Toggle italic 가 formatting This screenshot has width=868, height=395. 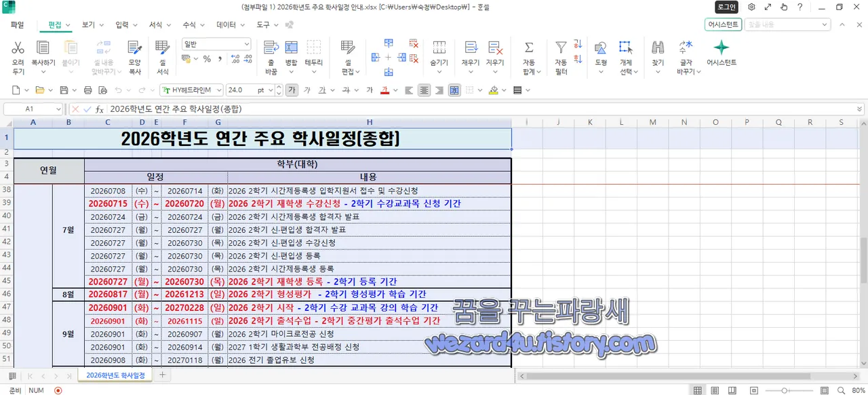coord(307,90)
